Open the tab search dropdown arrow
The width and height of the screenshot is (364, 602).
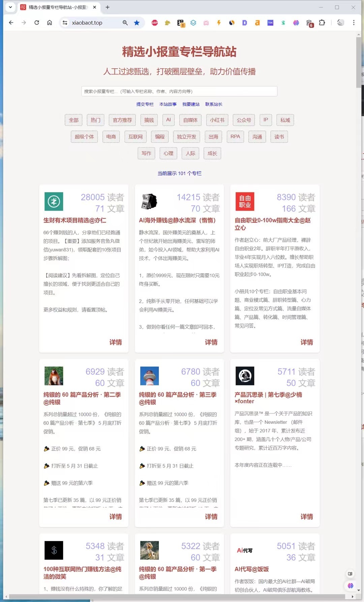(10, 7)
